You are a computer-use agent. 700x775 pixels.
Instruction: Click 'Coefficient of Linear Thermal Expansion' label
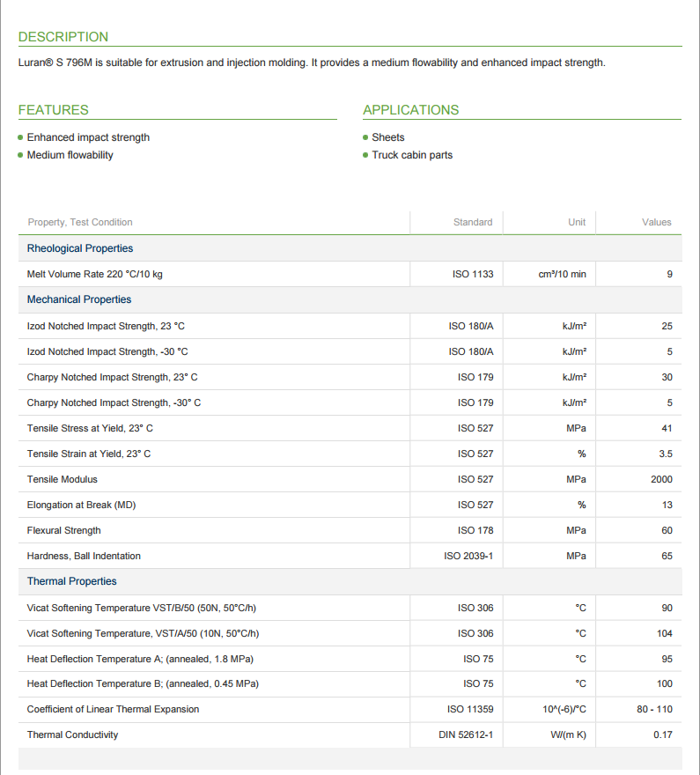click(x=113, y=709)
